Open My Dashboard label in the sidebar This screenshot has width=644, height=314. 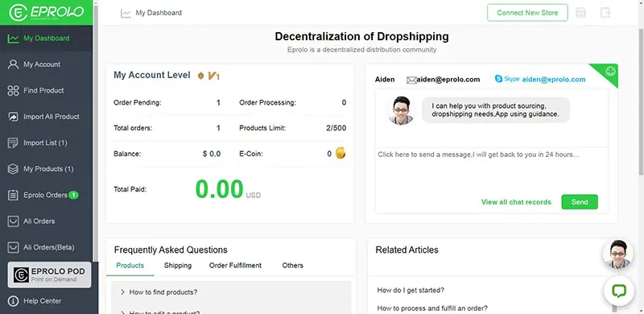click(x=47, y=38)
